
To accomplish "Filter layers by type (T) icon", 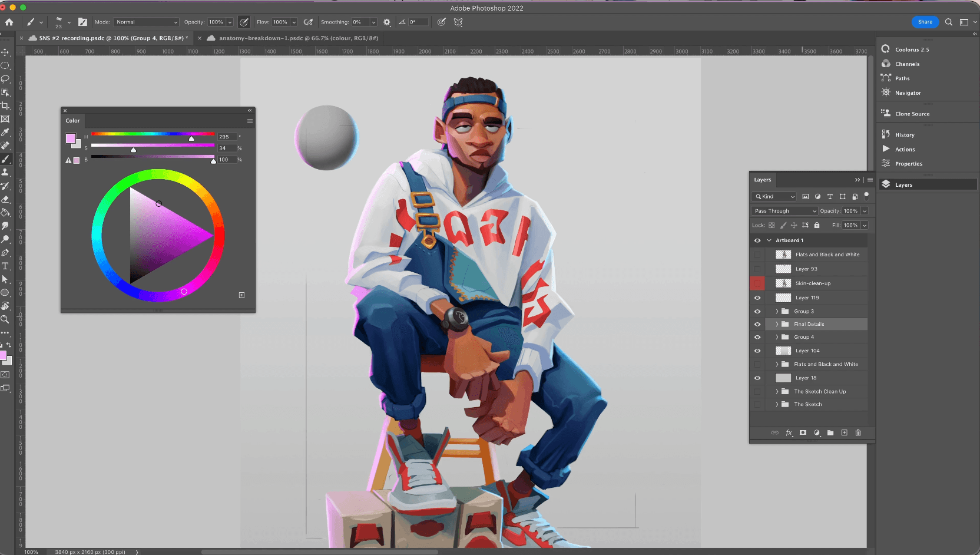I will 830,197.
